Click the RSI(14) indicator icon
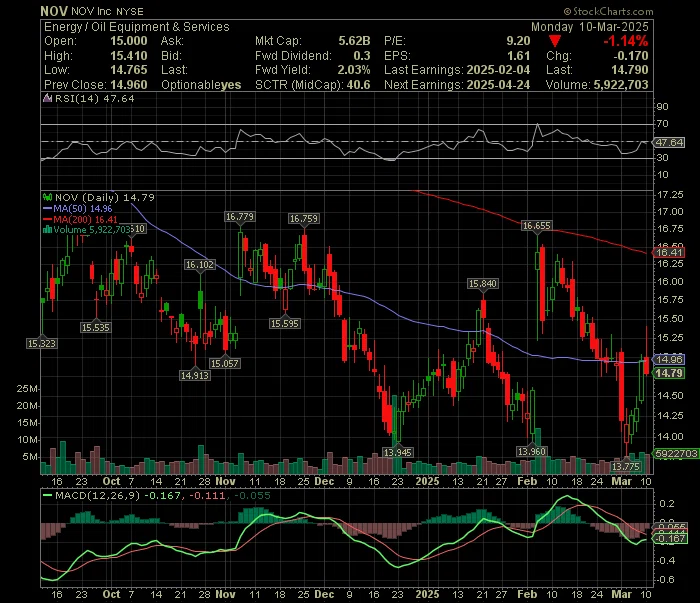This screenshot has width=700, height=603. click(x=47, y=98)
